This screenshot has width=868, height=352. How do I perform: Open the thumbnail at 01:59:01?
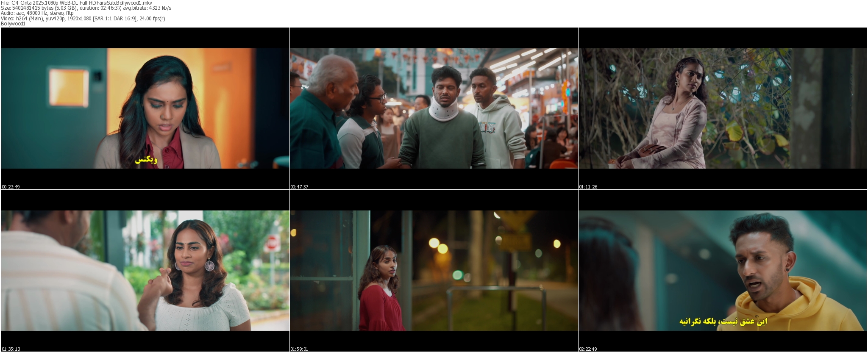pyautogui.click(x=434, y=271)
